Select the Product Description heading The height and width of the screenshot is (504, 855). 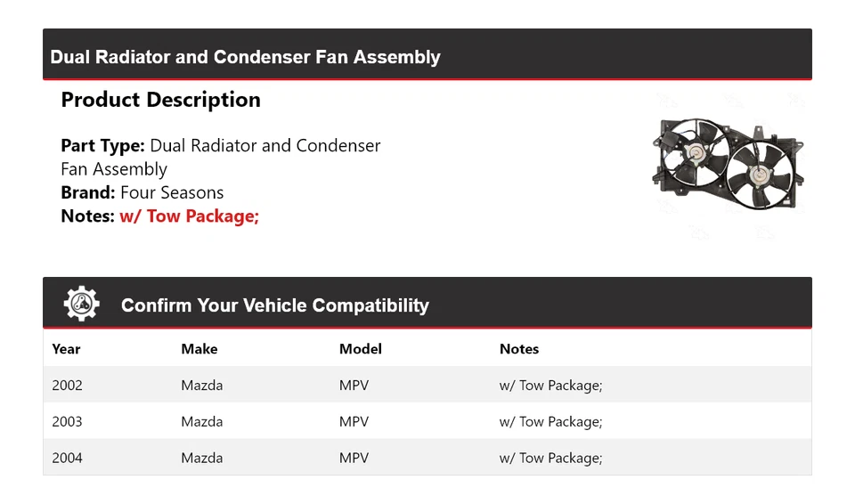coord(160,100)
